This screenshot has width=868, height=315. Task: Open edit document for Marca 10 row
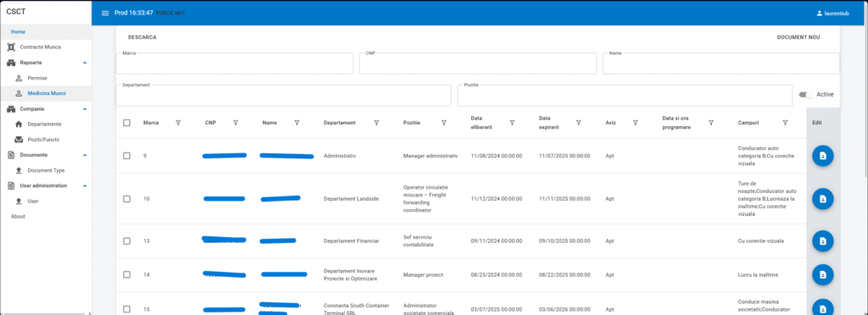822,198
